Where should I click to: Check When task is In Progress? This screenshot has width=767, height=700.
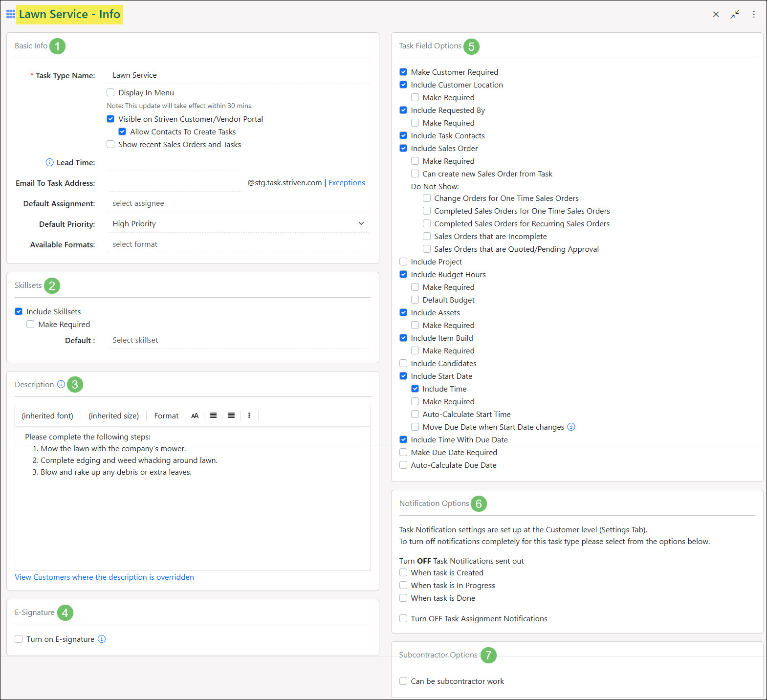[403, 585]
